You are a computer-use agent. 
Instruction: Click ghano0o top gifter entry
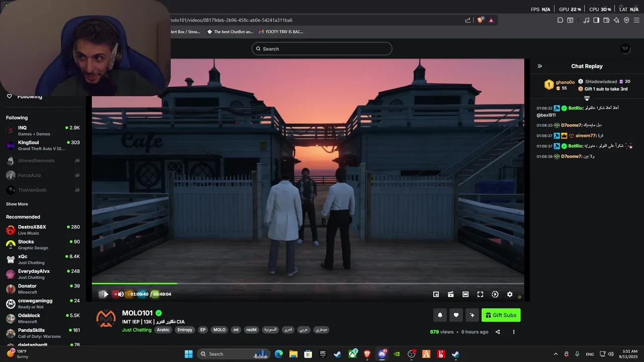click(559, 85)
